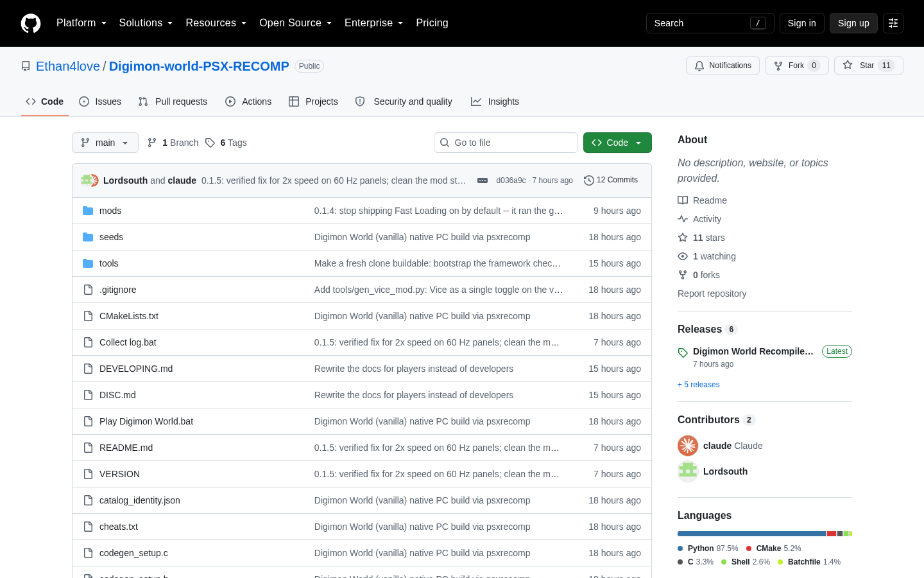Click the Sign up button

(853, 23)
